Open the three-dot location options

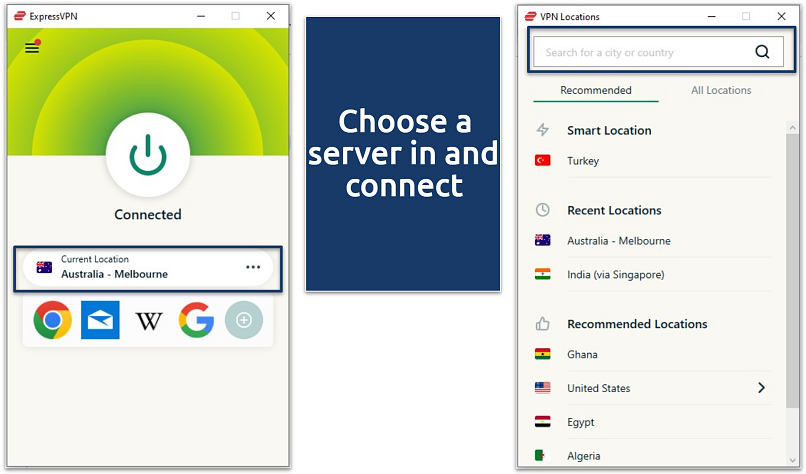253,267
